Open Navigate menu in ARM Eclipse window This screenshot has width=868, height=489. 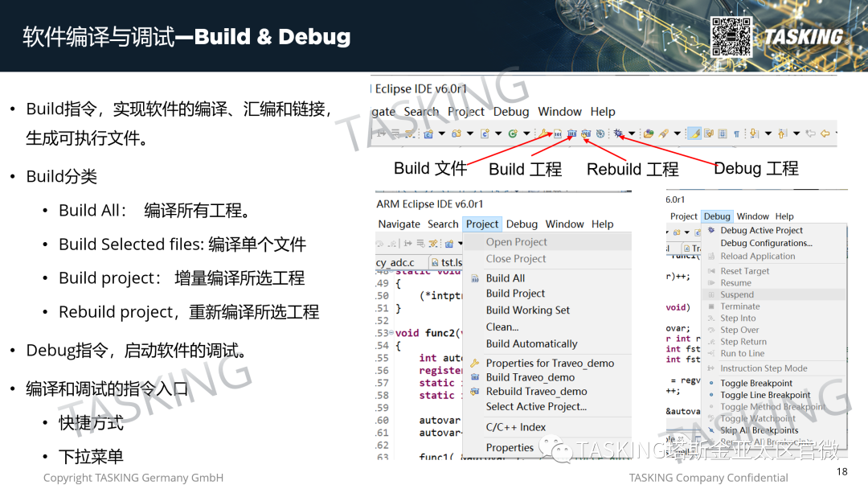click(x=399, y=224)
